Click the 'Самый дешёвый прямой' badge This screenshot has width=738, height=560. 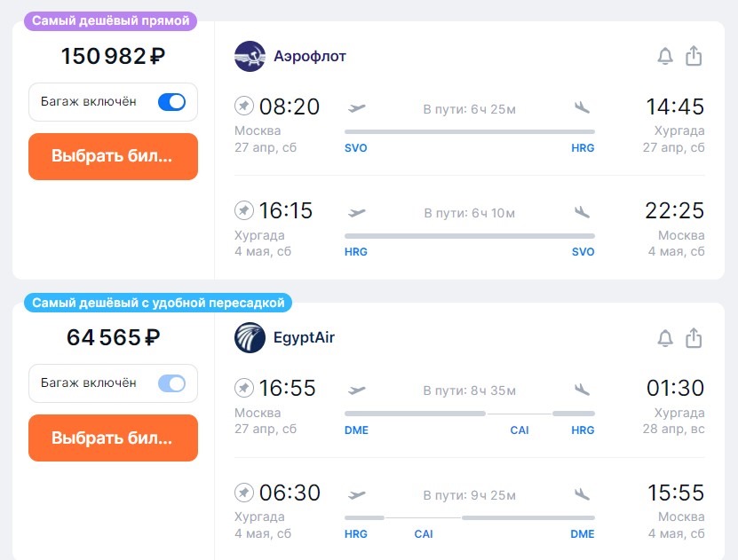[x=111, y=20]
